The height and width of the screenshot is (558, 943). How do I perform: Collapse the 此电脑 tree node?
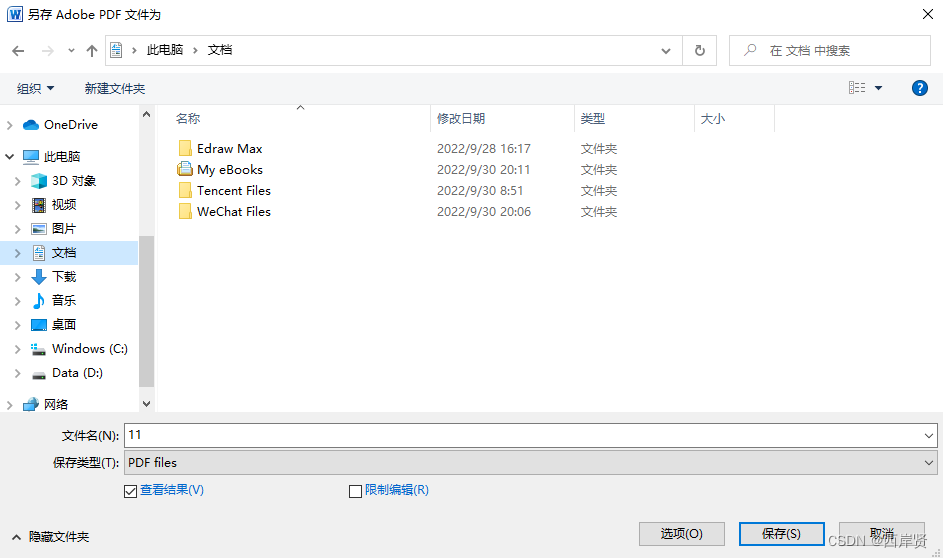point(10,156)
